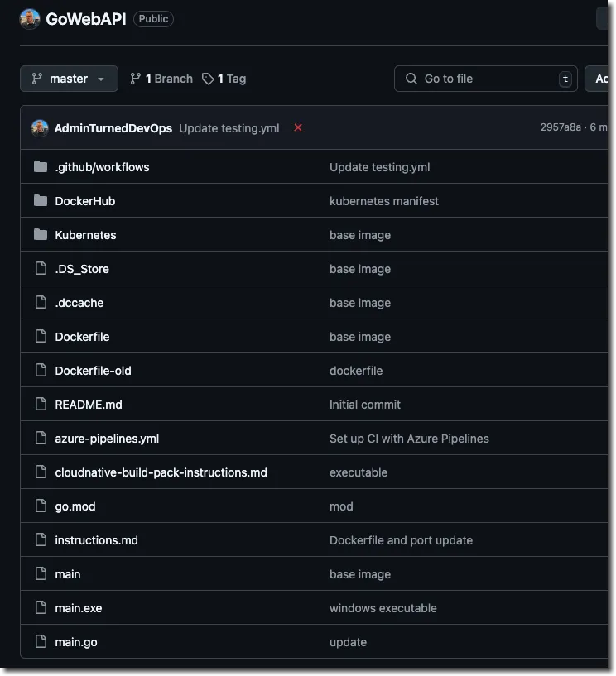Open the go.mod file
This screenshot has width=616, height=676.
coord(75,506)
